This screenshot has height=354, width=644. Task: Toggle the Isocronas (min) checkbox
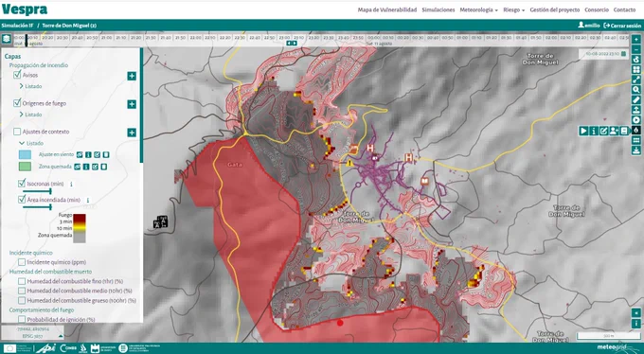pos(22,184)
